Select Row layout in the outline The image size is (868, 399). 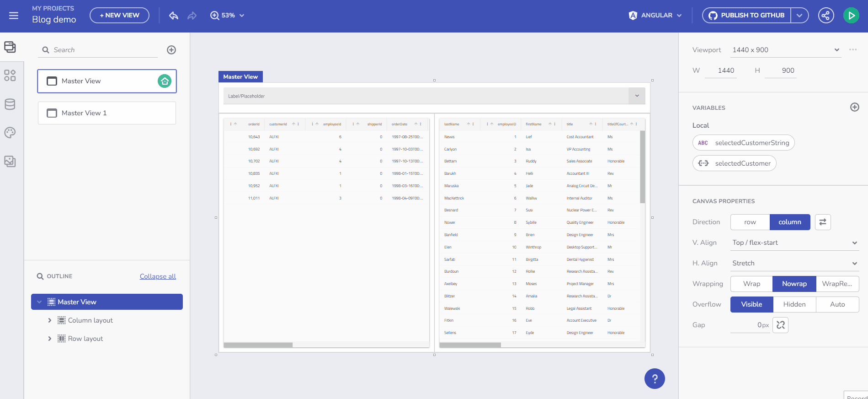tap(85, 339)
